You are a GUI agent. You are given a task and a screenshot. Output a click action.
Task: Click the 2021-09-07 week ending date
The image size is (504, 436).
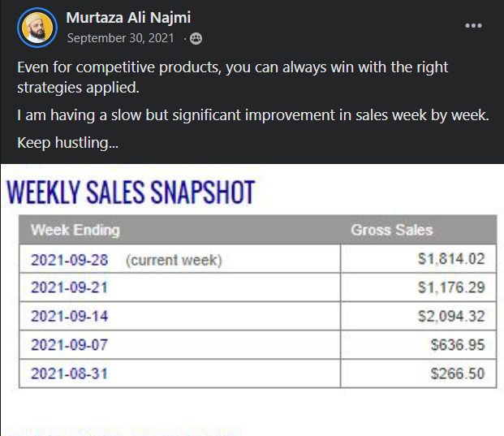pyautogui.click(x=70, y=345)
